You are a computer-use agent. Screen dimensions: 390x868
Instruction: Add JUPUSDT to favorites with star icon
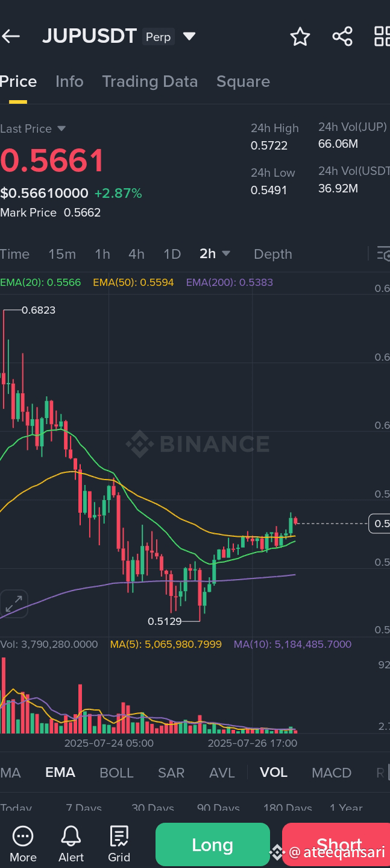[x=300, y=37]
